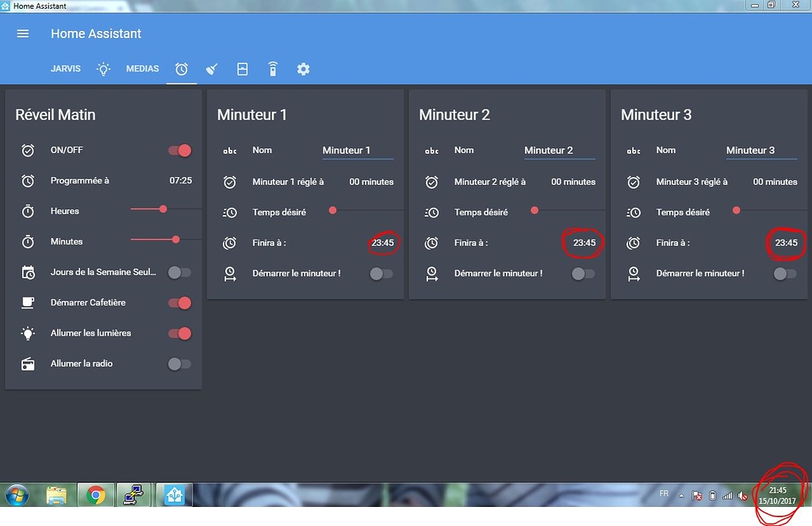Disable the Allumer les lumières toggle
The height and width of the screenshot is (526, 812).
(x=179, y=332)
